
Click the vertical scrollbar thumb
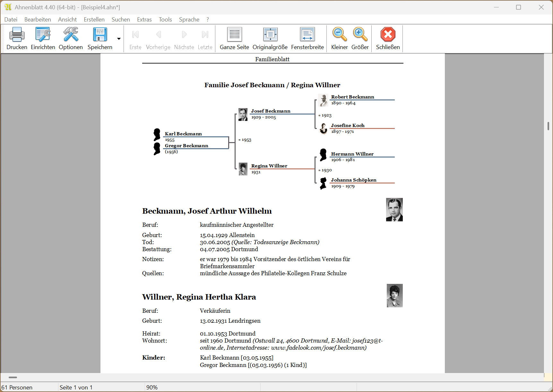tap(548, 126)
